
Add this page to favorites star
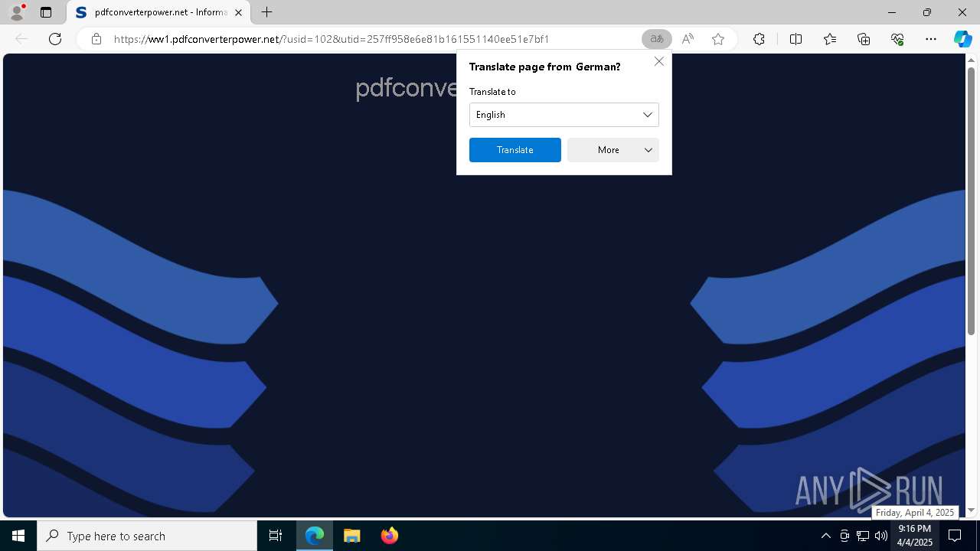718,39
